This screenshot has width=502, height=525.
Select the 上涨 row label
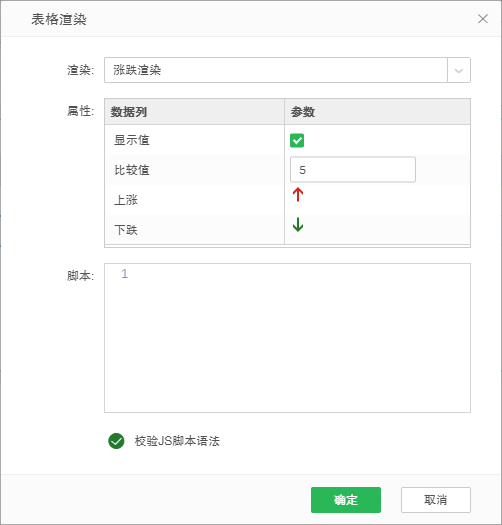coord(126,200)
